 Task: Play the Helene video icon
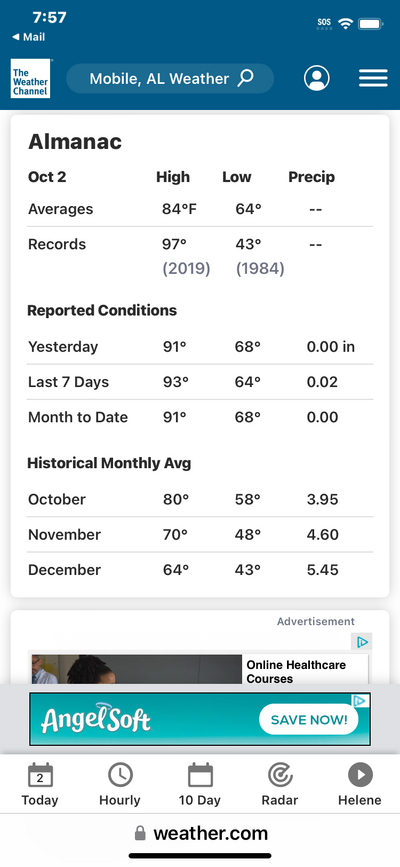click(x=360, y=775)
